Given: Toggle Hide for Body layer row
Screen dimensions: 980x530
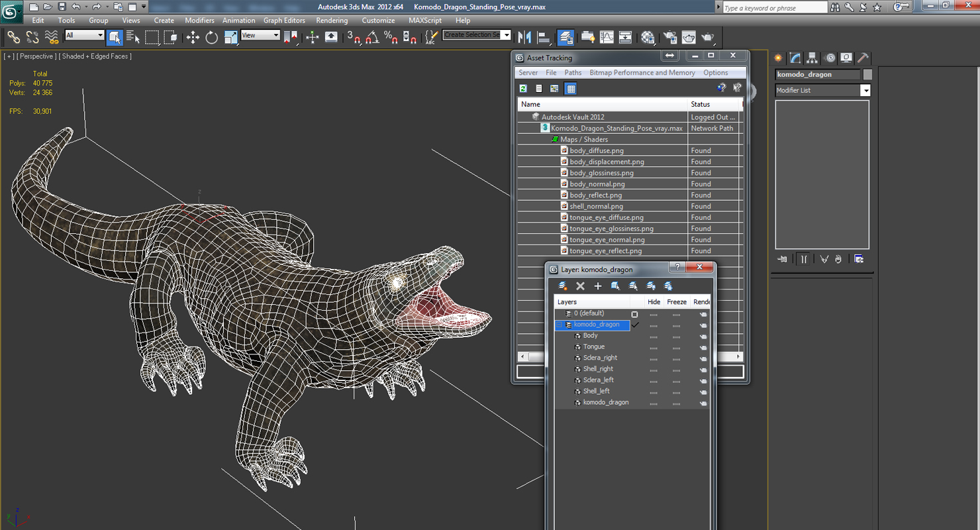Looking at the screenshot, I should coord(654,337).
